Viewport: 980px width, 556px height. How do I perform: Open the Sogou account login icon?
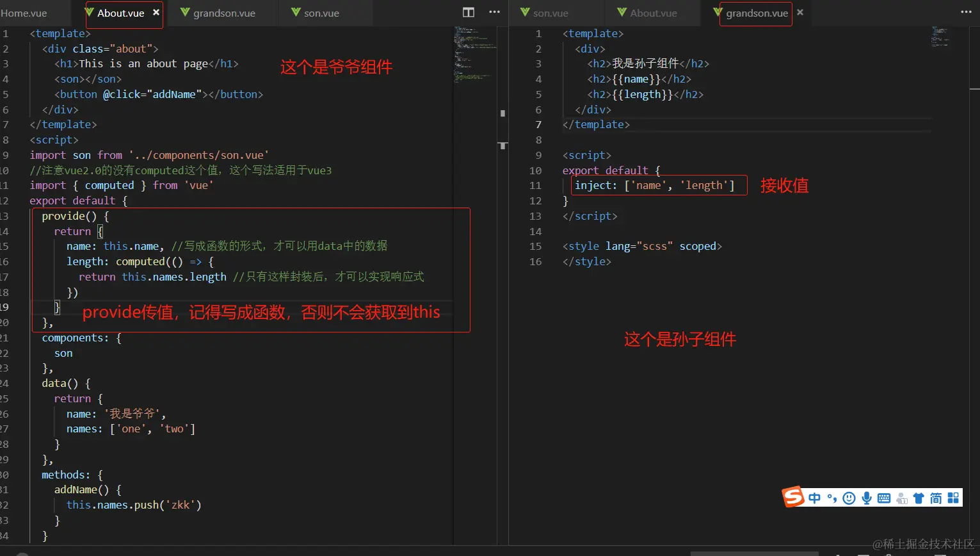(902, 498)
